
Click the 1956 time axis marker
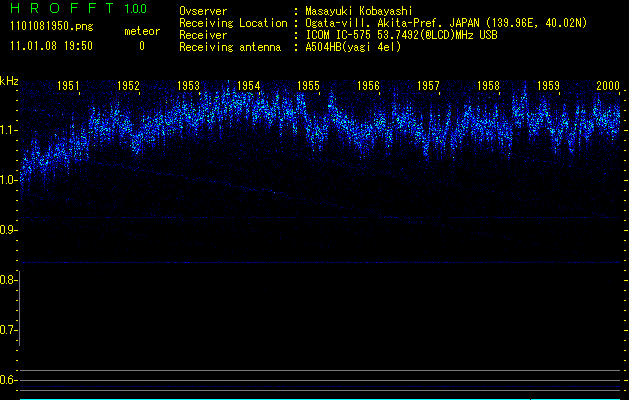click(x=368, y=85)
